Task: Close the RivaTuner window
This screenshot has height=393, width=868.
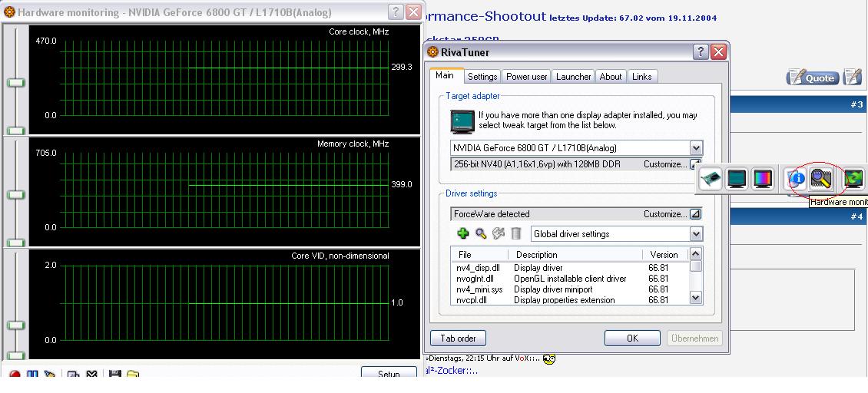Action: click(718, 52)
